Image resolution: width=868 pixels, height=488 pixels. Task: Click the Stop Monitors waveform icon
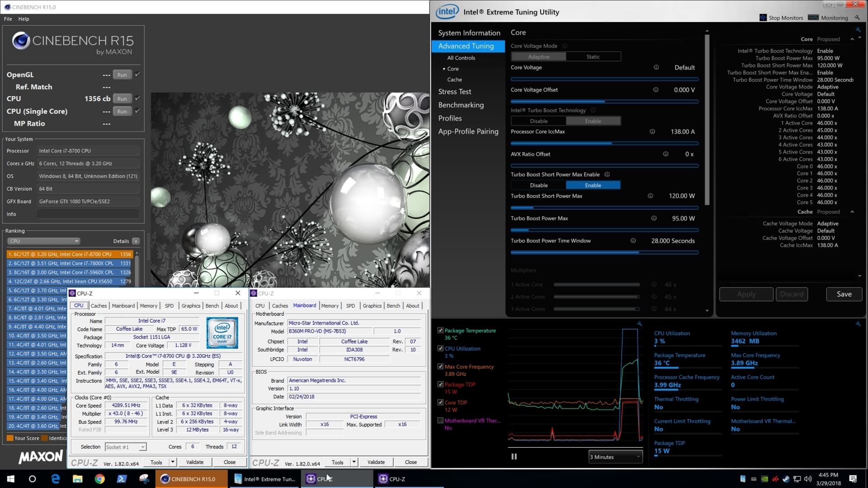point(763,18)
